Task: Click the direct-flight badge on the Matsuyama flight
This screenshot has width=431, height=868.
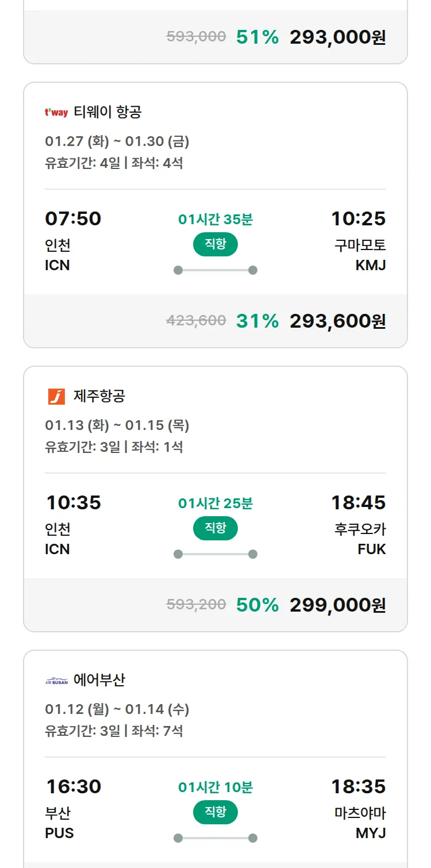Action: click(x=215, y=812)
